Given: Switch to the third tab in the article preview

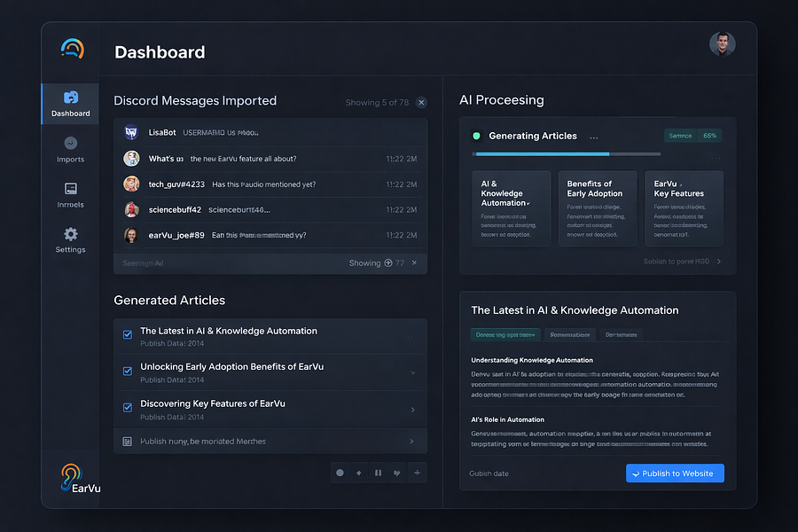Looking at the screenshot, I should coord(621,334).
